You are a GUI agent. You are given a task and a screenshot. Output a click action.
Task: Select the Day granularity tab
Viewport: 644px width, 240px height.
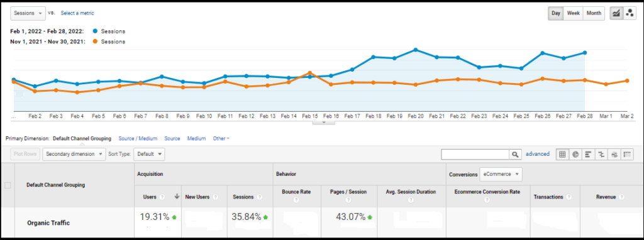(556, 13)
